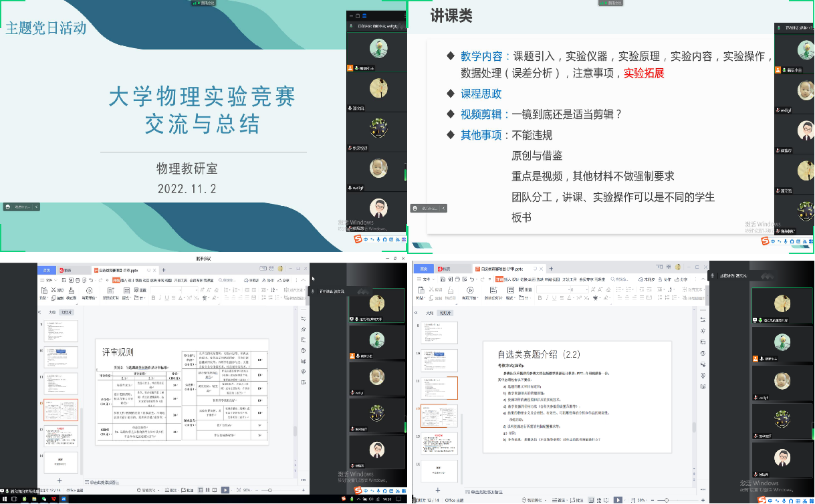Adjust the zoom slider in 自选类赛题介绍 window

[x=666, y=500]
